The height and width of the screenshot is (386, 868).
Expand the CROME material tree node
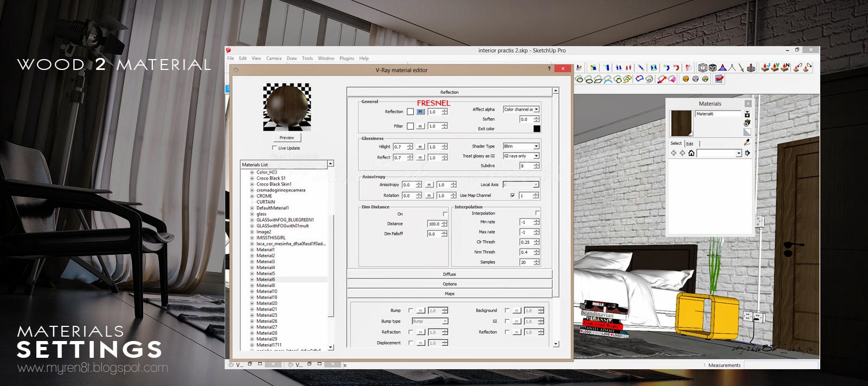coord(252,196)
